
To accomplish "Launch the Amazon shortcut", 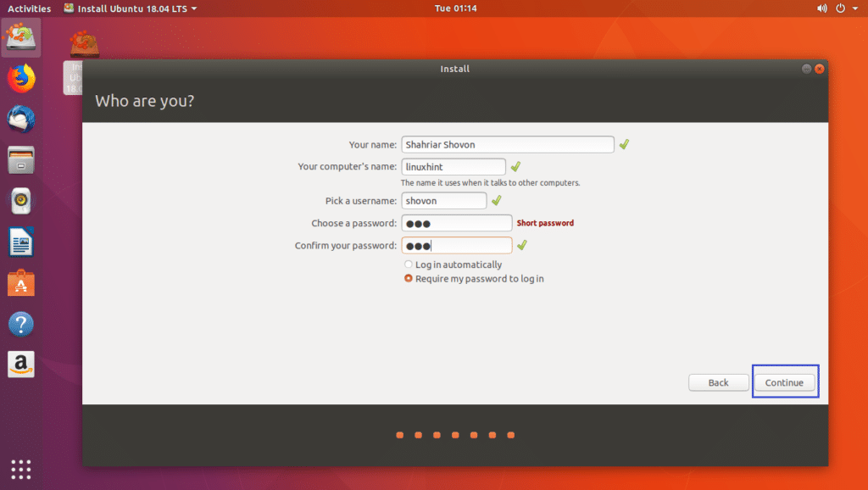I will pyautogui.click(x=20, y=363).
